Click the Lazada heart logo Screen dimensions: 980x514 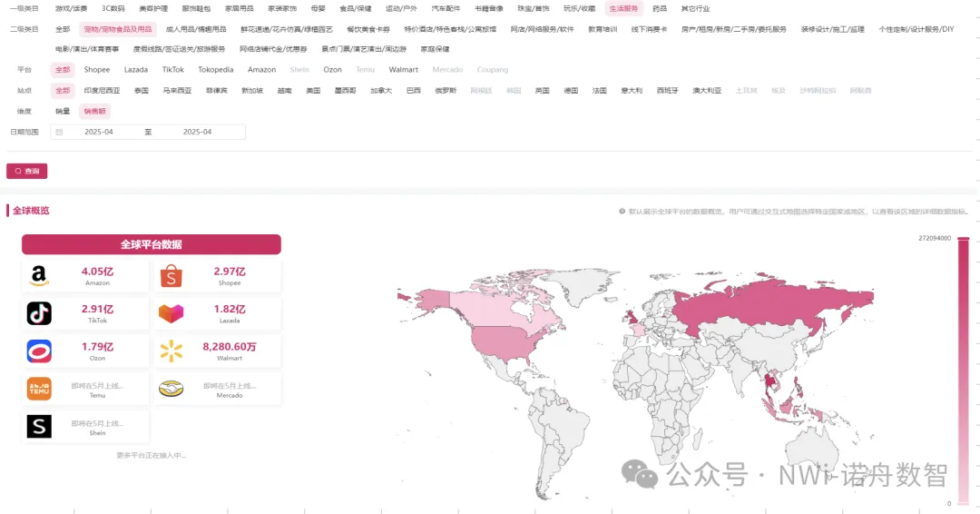coord(171,313)
